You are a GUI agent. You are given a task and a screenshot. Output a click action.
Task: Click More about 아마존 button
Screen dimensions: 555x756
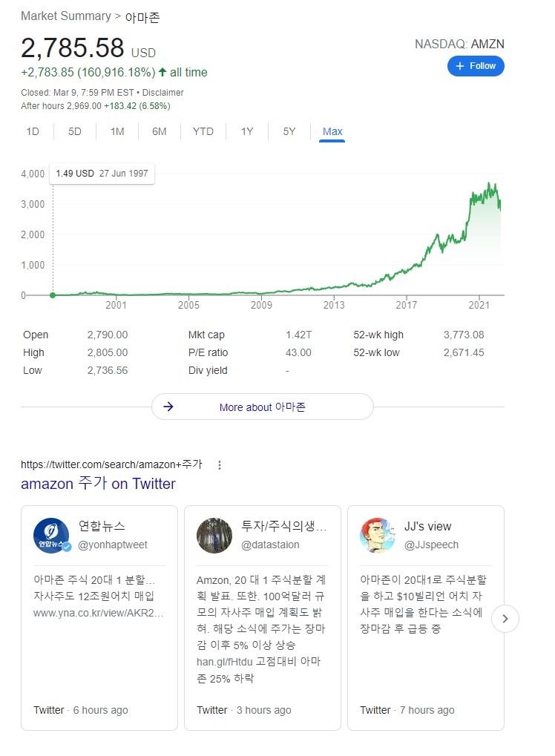click(263, 407)
